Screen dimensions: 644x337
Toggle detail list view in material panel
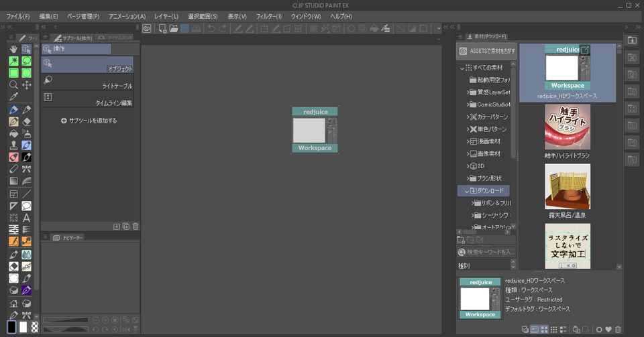pyautogui.click(x=563, y=329)
